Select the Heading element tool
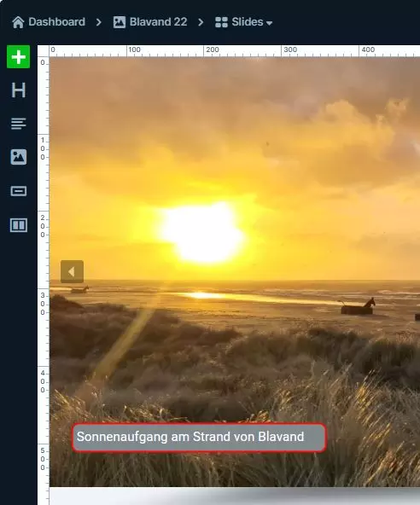420x505 pixels. click(19, 90)
